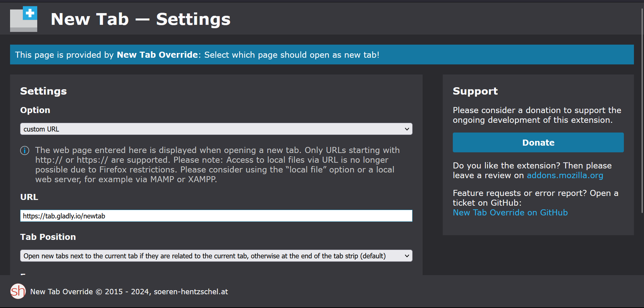Click the 'Support' heading
Image resolution: width=644 pixels, height=308 pixels.
(475, 91)
